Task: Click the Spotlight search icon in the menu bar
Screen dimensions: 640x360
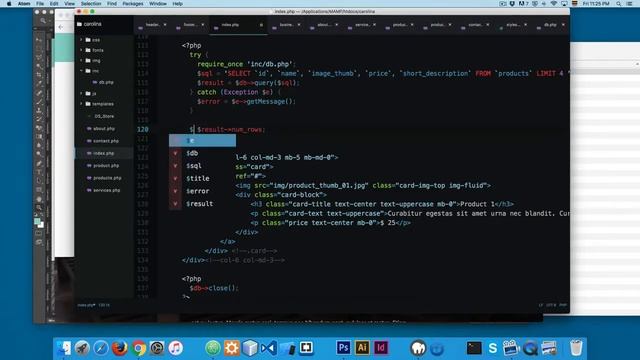Action: click(x=619, y=4)
